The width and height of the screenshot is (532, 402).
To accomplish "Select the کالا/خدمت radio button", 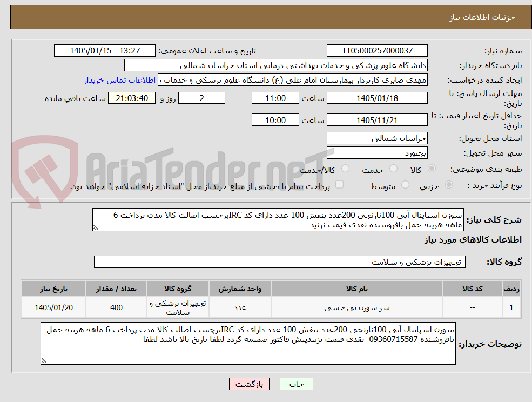I will coord(345,169).
